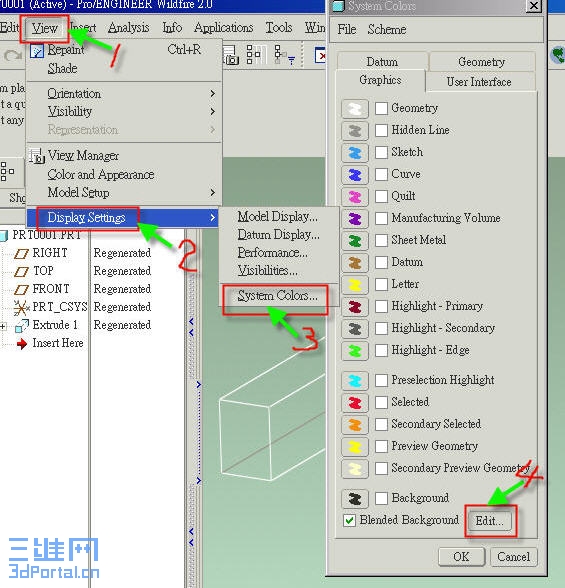Click Preselection Highlight color swatch
Screen dimensions: 565x588
coord(355,381)
